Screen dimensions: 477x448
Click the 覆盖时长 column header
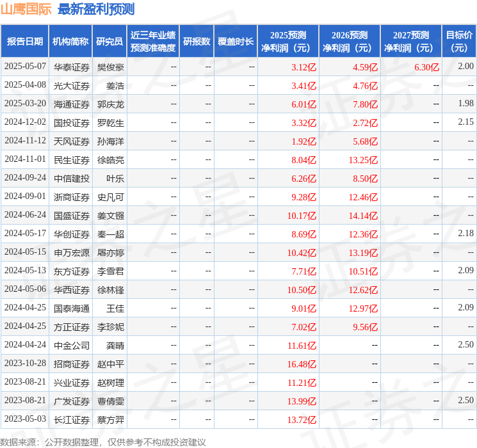tap(236, 42)
